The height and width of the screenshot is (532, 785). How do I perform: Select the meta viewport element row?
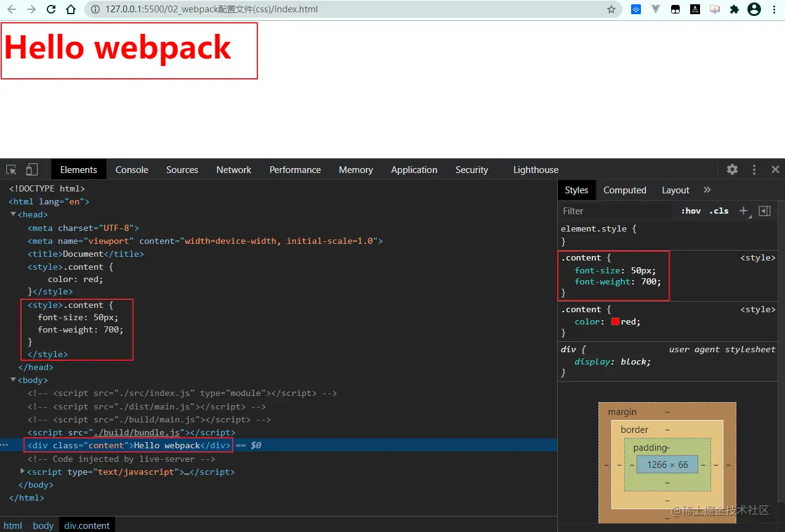pyautogui.click(x=205, y=241)
